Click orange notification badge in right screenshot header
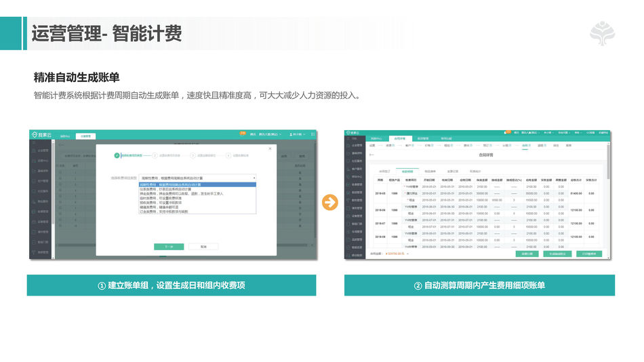Viewport: 644px width, 362px height. 508,132
